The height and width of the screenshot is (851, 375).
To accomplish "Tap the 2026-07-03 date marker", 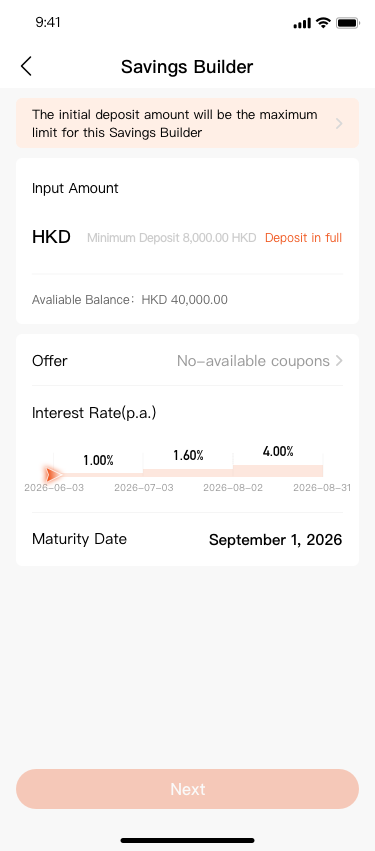I will point(144,488).
